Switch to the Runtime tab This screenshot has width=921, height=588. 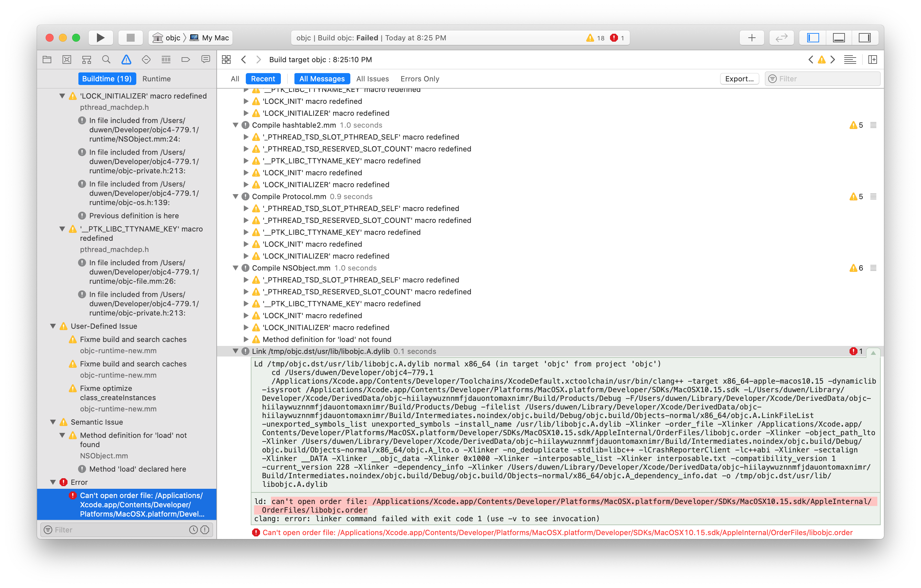(x=156, y=78)
